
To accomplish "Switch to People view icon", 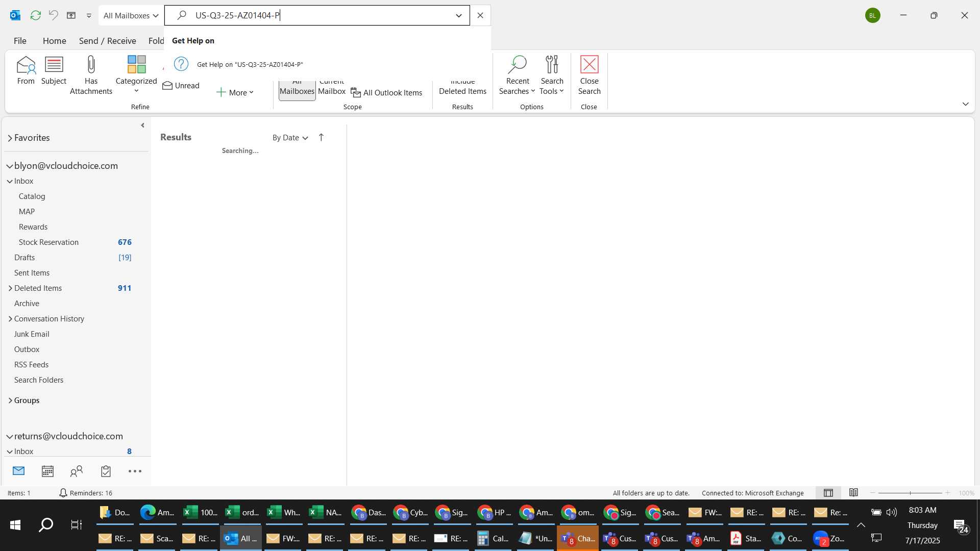I will coord(77,471).
